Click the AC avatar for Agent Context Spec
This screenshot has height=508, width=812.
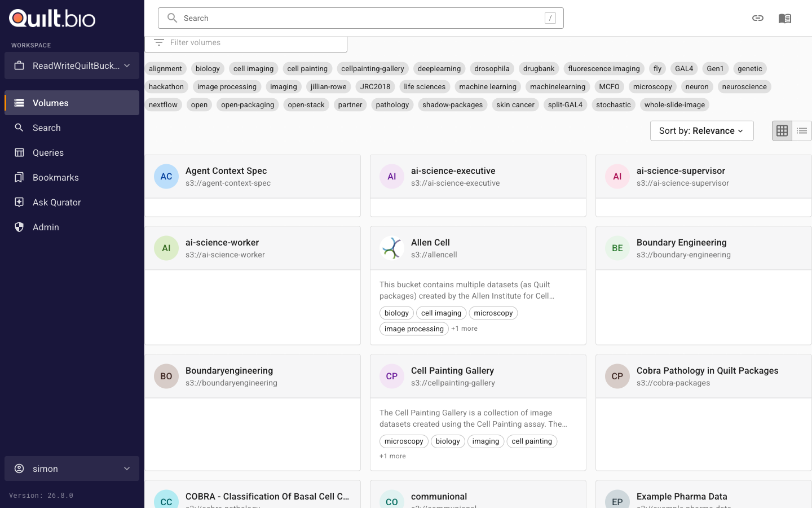[166, 176]
